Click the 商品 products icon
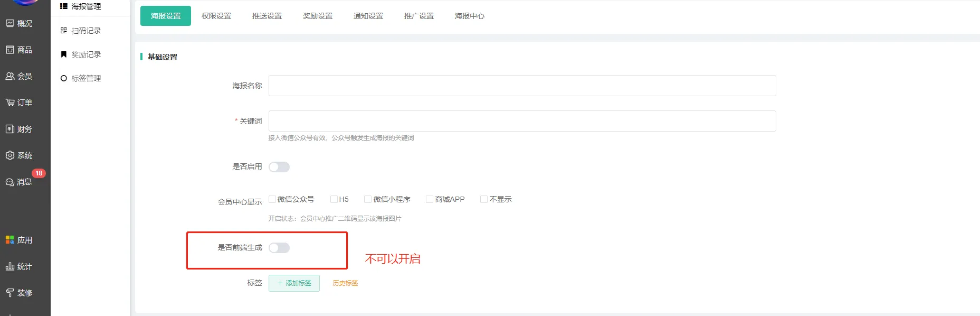 [10, 50]
